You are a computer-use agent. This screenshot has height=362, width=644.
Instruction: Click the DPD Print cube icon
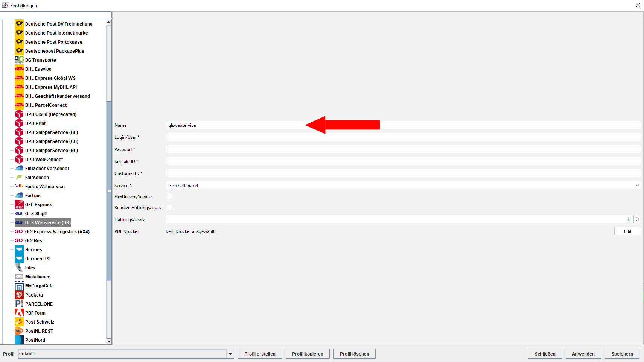[x=19, y=123]
